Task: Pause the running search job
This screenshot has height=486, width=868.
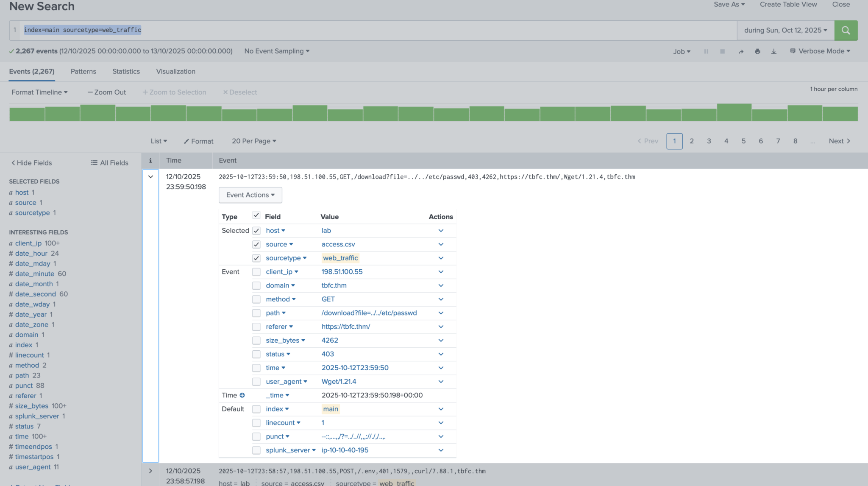Action: pyautogui.click(x=706, y=51)
